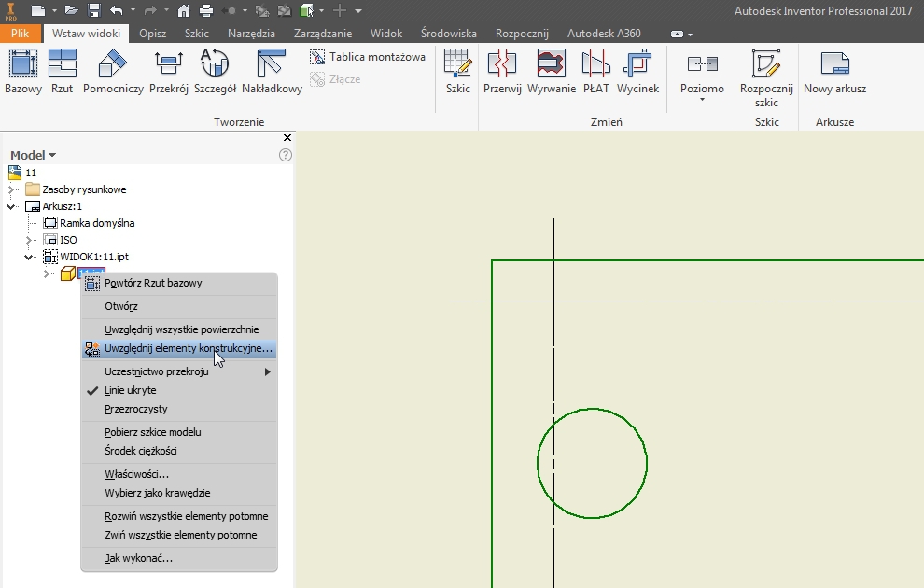Image resolution: width=924 pixels, height=588 pixels.
Task: Click the Nowy arkusz tool
Action: click(834, 72)
